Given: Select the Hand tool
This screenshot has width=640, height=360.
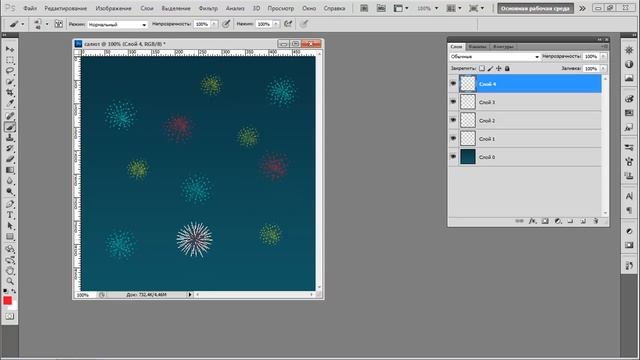Looking at the screenshot, I should [x=10, y=271].
